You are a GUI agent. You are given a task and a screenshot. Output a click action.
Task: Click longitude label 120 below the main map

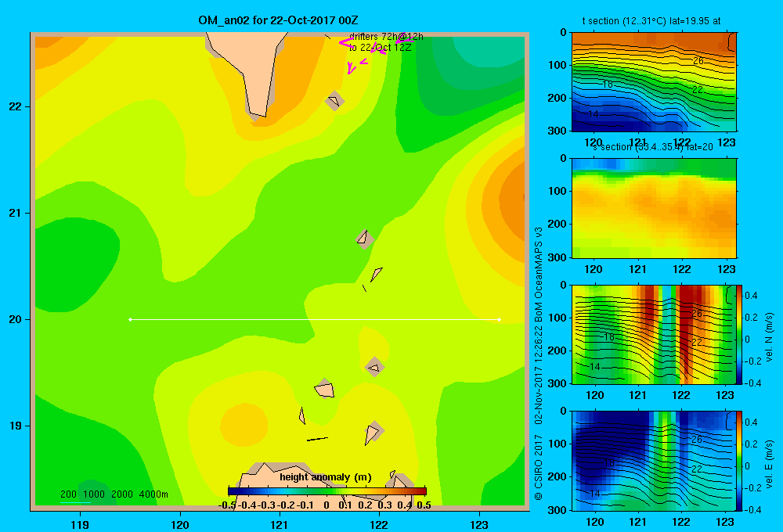[180, 524]
